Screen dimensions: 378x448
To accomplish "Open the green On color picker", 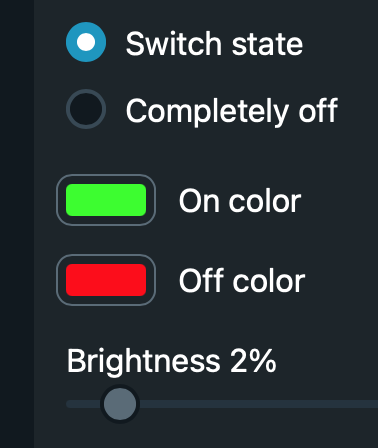I will coord(106,200).
